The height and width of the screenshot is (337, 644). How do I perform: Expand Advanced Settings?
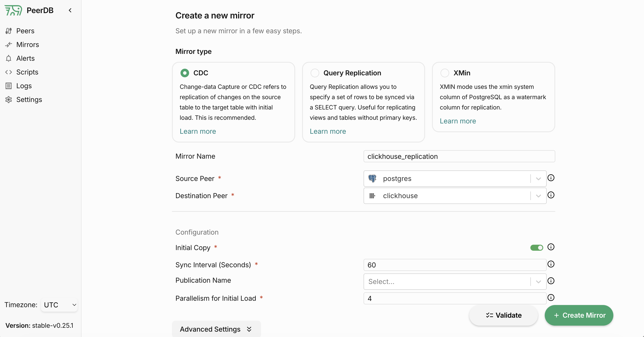(x=216, y=329)
